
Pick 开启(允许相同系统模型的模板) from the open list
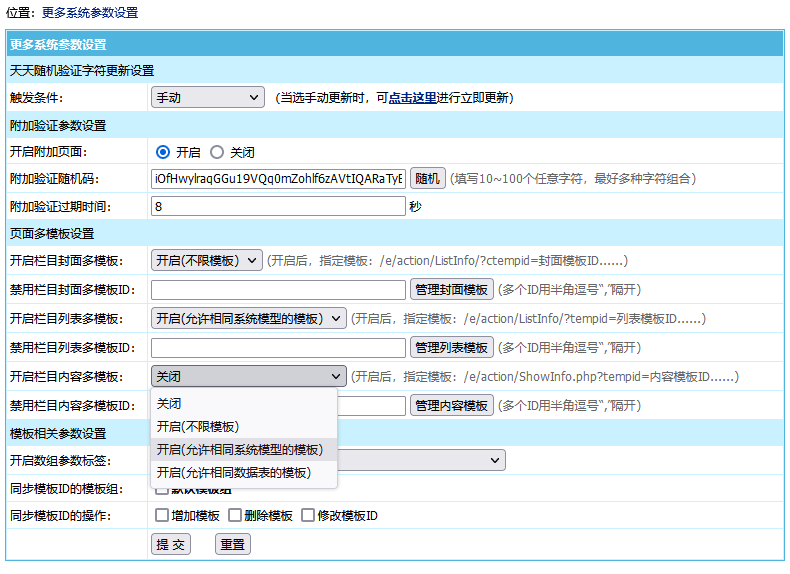click(243, 450)
